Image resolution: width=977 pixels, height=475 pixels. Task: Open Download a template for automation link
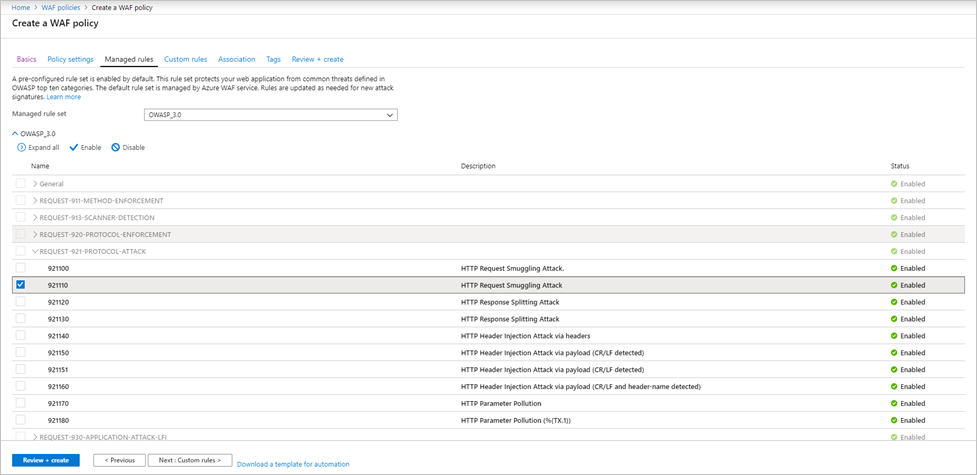tap(293, 464)
